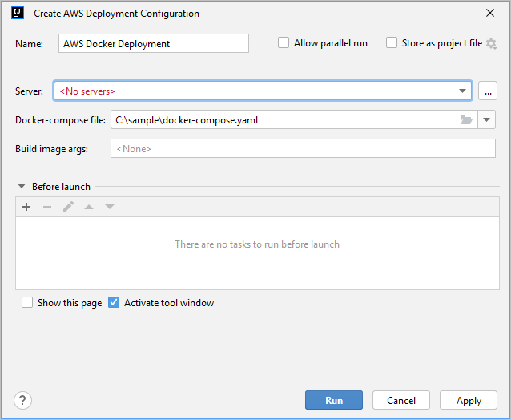Click 'There are no tasks to run' text

tap(257, 244)
